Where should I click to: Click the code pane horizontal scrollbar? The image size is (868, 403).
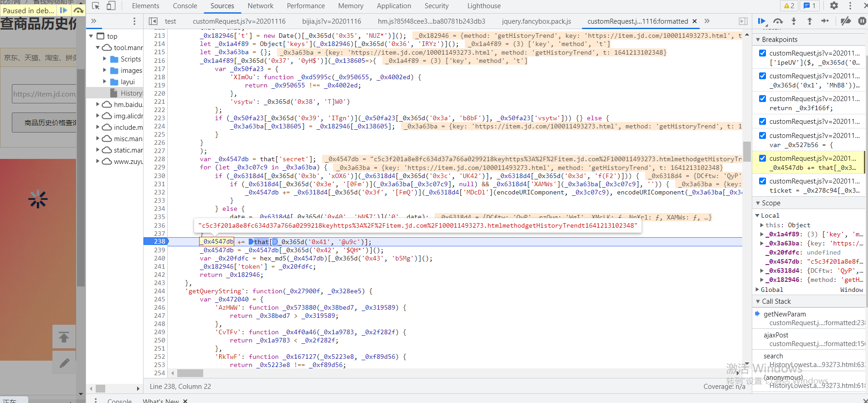(x=190, y=373)
